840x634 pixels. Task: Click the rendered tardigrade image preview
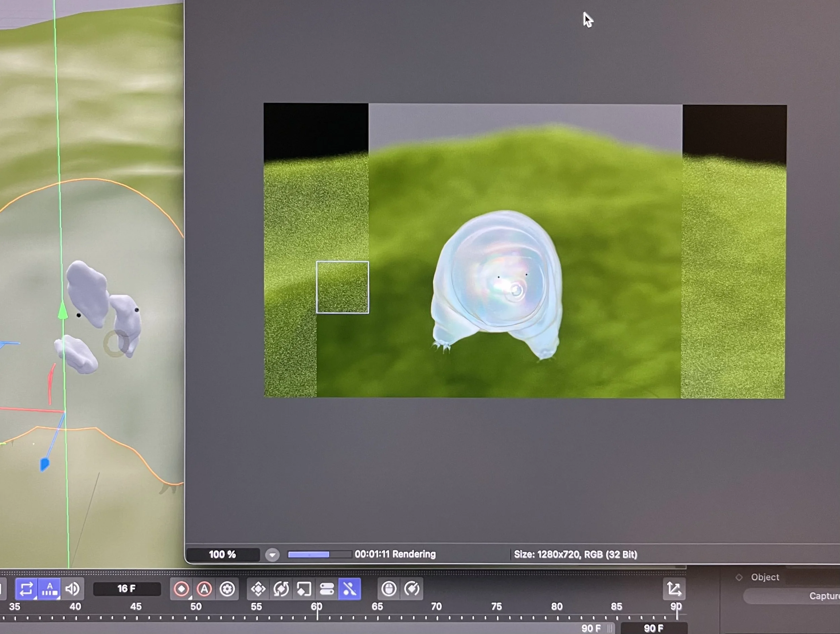tap(525, 251)
